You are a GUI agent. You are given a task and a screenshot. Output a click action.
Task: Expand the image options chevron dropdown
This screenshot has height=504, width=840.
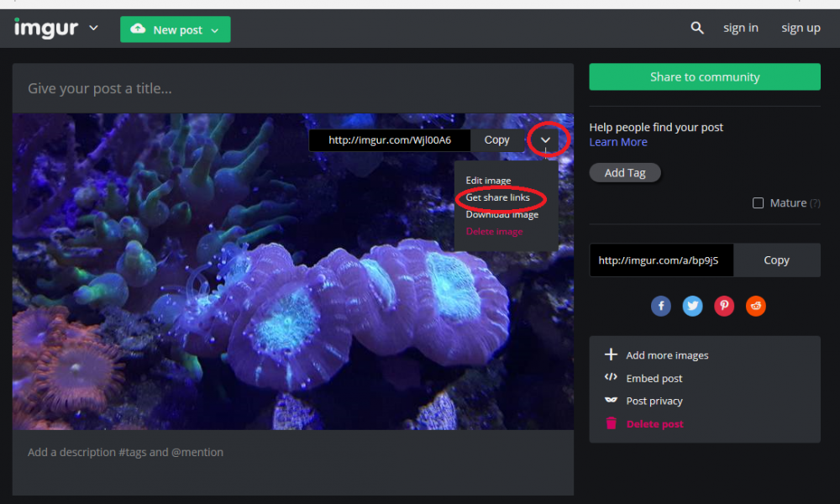coord(546,140)
